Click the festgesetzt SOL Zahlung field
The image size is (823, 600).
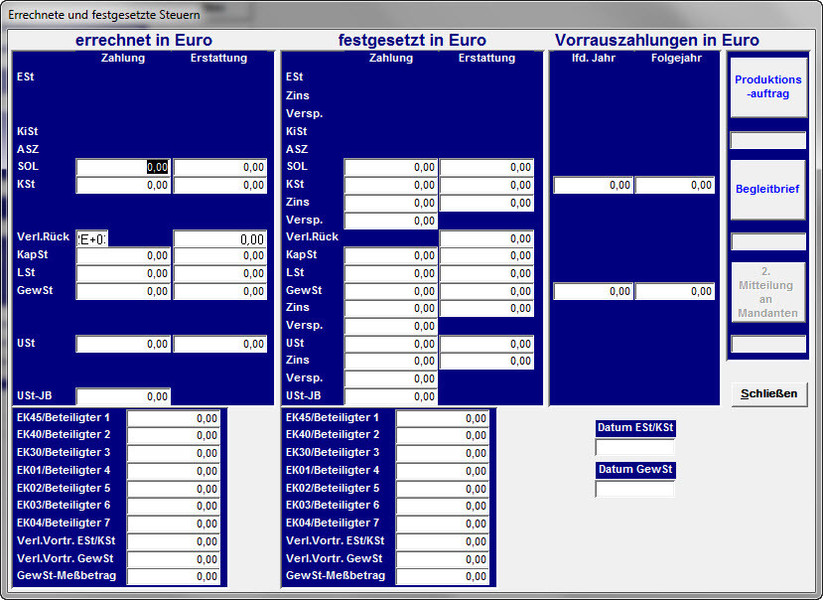[x=391, y=167]
